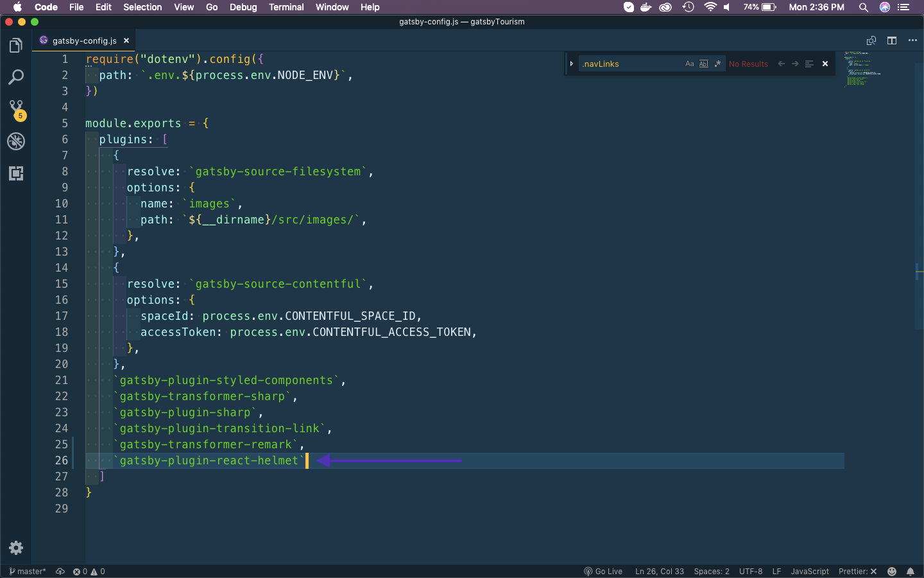Open the Edit menu

tap(103, 7)
